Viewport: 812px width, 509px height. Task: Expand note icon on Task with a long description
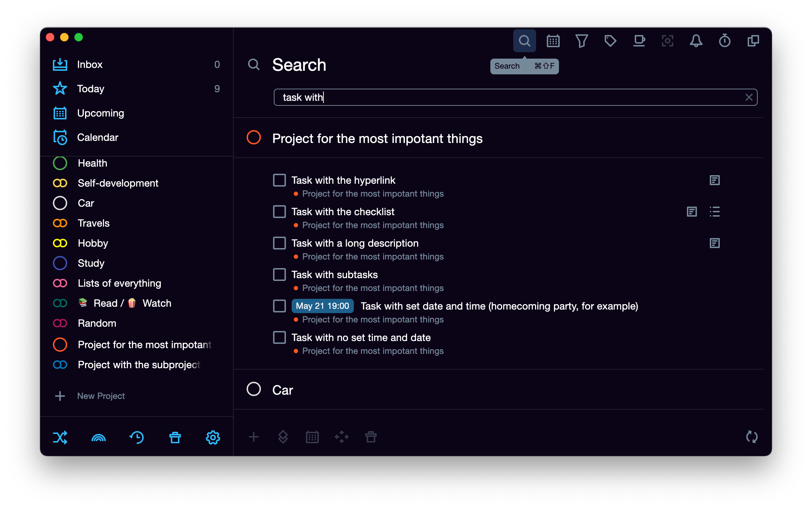coord(714,243)
